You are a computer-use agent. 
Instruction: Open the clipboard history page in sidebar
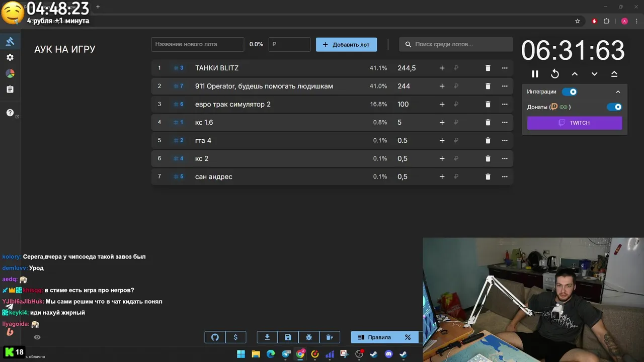point(10,89)
